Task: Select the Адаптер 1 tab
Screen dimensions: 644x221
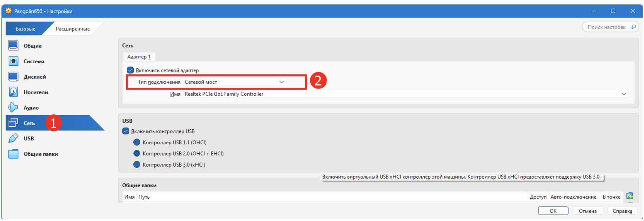Action: (x=139, y=57)
